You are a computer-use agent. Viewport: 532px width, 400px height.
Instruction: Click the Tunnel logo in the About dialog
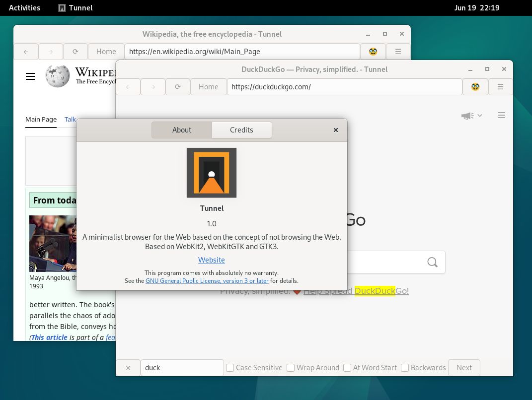click(x=212, y=172)
